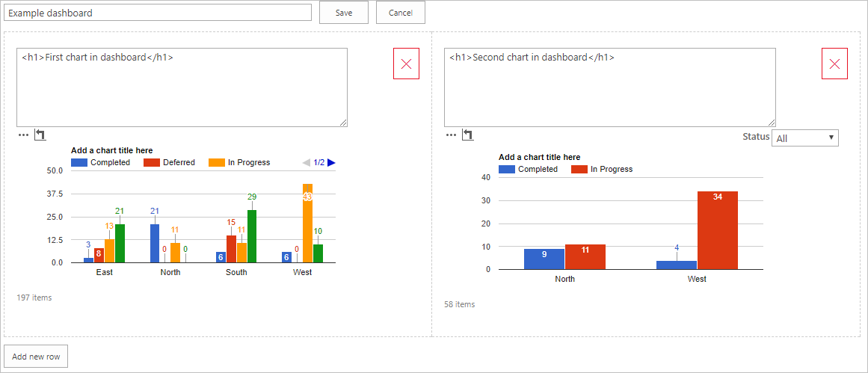Open ellipsis options under second chart text box

451,135
